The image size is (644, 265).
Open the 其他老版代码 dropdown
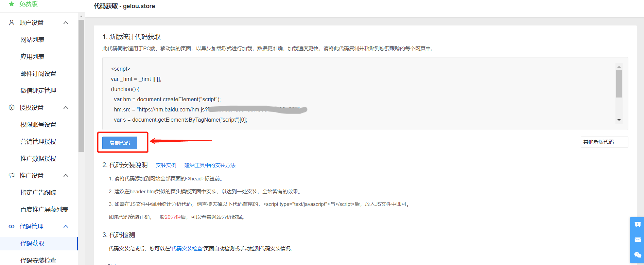[604, 142]
